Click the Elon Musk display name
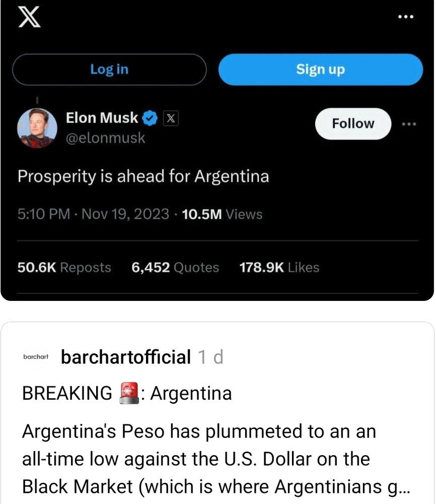The height and width of the screenshot is (504, 436). [102, 118]
